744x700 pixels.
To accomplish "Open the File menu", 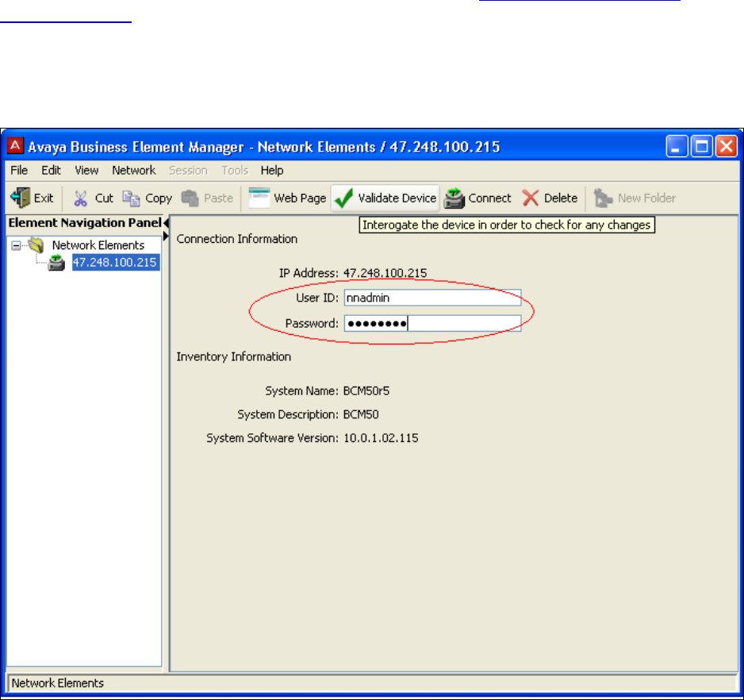I will [x=19, y=170].
